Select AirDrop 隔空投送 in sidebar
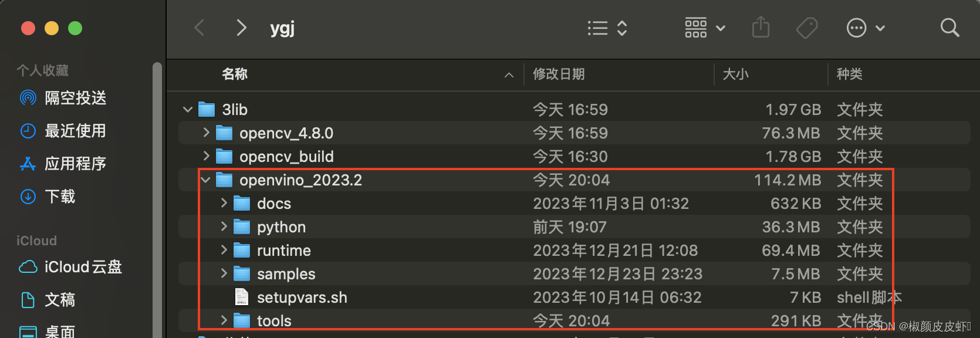The width and height of the screenshot is (980, 338). pos(63,98)
